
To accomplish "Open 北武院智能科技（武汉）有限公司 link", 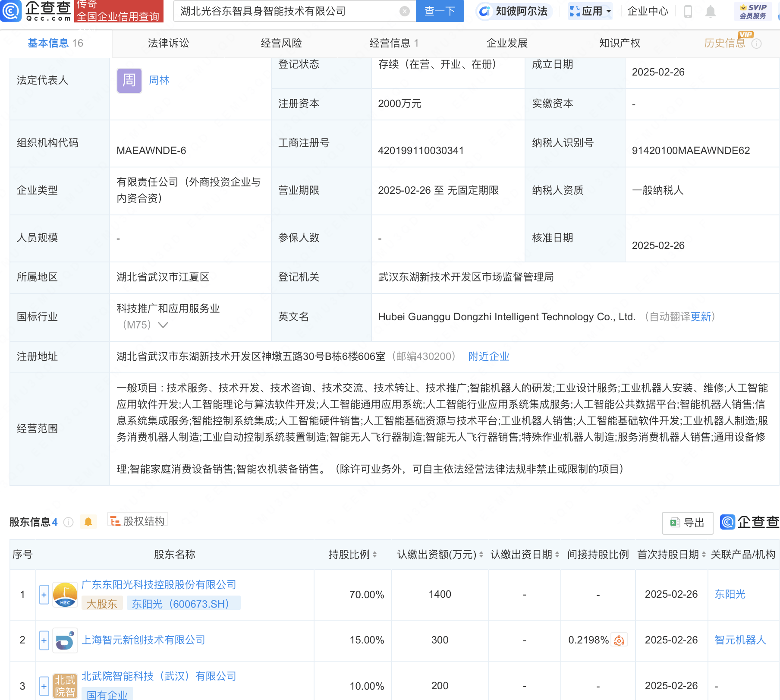I will tap(159, 676).
